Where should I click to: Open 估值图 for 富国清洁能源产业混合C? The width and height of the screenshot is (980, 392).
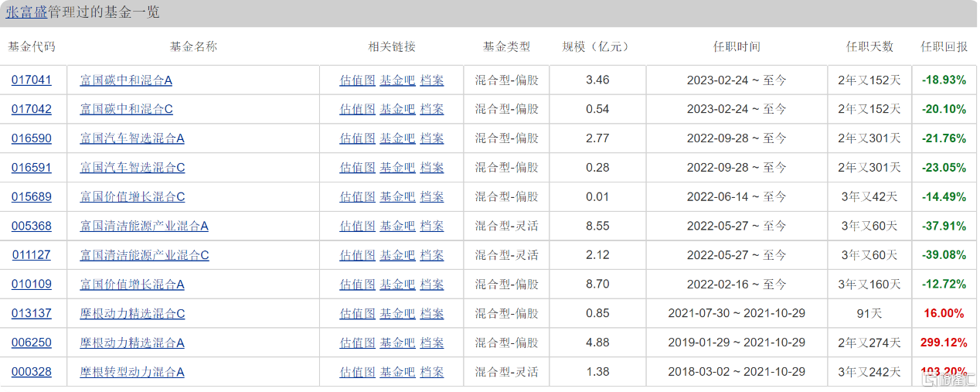(357, 255)
